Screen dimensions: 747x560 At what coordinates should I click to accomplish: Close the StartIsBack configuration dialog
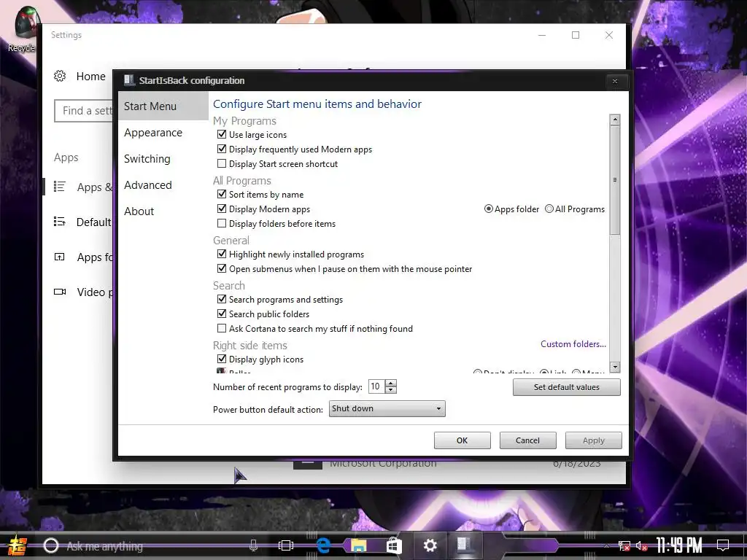coord(614,81)
